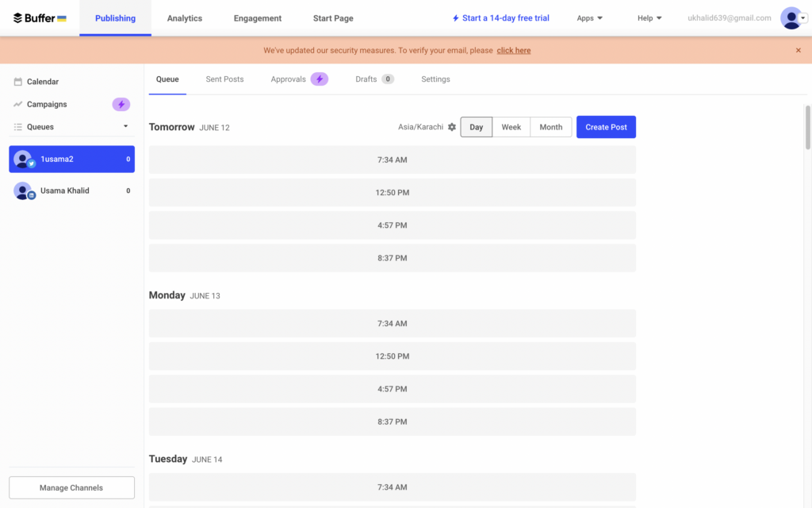The image size is (812, 508).
Task: Select Usama Khalid LinkedIn channel avatar
Action: tap(23, 190)
